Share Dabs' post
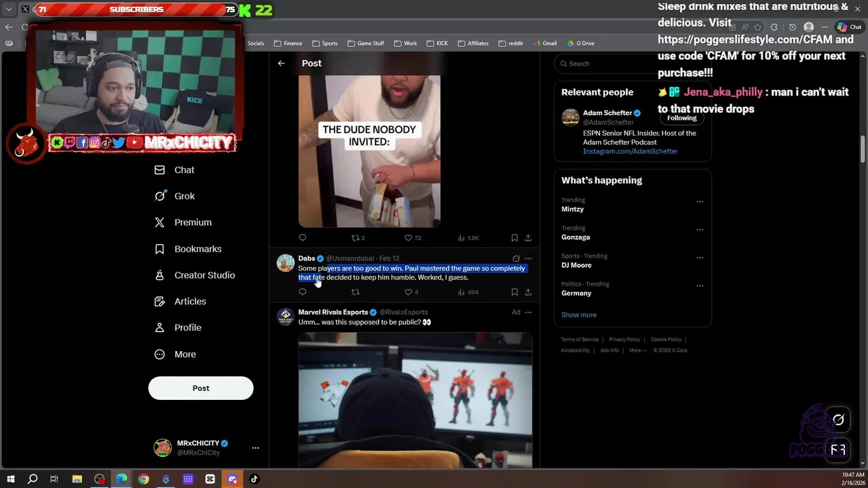The height and width of the screenshot is (488, 868). (x=528, y=292)
